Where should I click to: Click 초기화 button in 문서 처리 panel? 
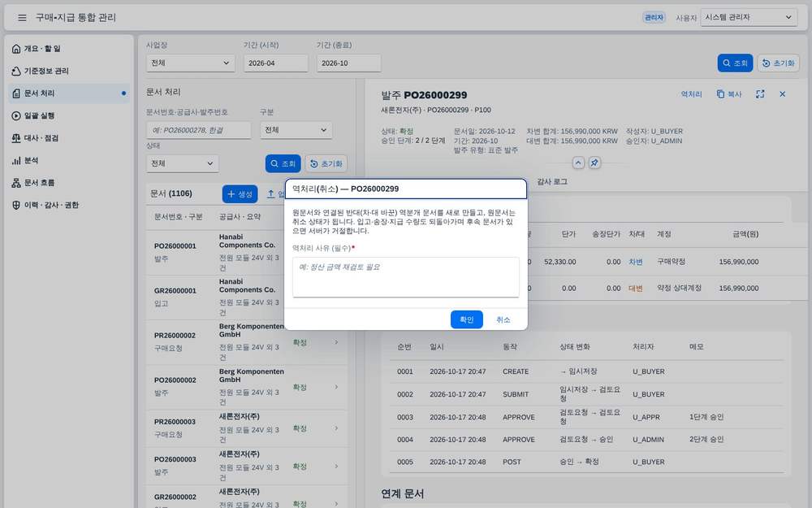[326, 164]
